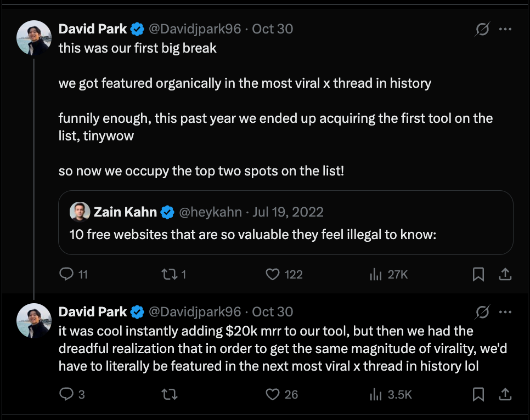Click the @Davidjpark96 handle in second tweet
This screenshot has height=420, width=530.
tap(195, 312)
